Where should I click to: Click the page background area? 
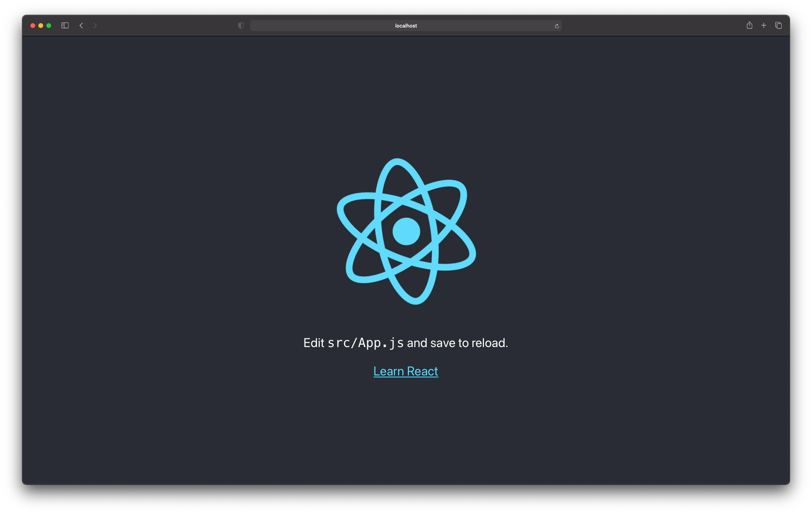(x=160, y=439)
